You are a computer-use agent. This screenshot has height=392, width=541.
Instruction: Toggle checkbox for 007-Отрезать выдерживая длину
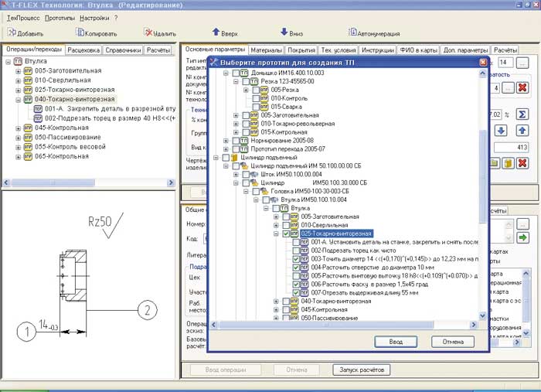click(297, 293)
